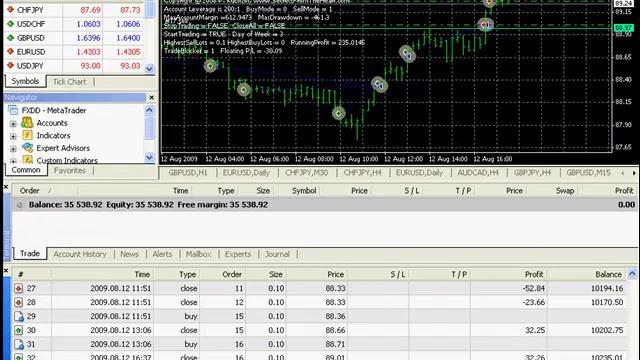The height and width of the screenshot is (360, 640).
Task: Click the Accounts folder icon
Action: (27, 122)
